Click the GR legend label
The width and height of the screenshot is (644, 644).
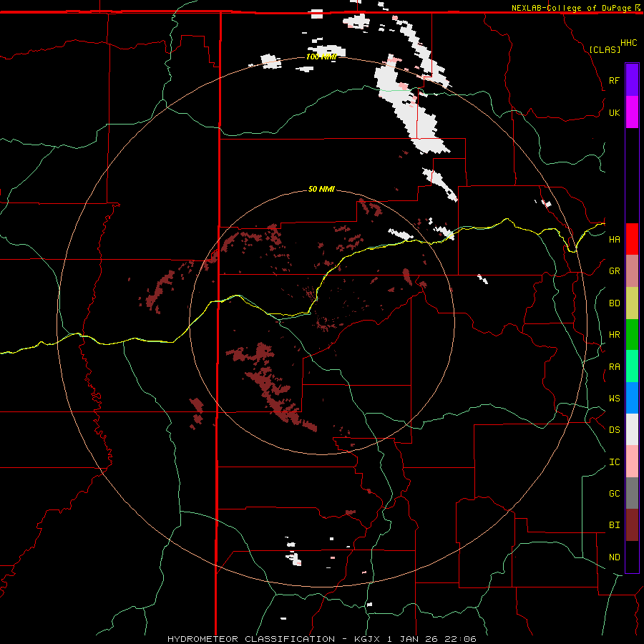(x=614, y=271)
